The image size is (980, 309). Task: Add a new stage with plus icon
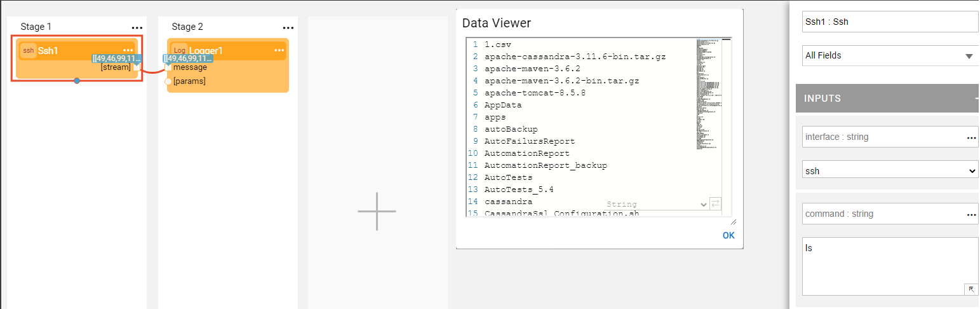click(377, 211)
